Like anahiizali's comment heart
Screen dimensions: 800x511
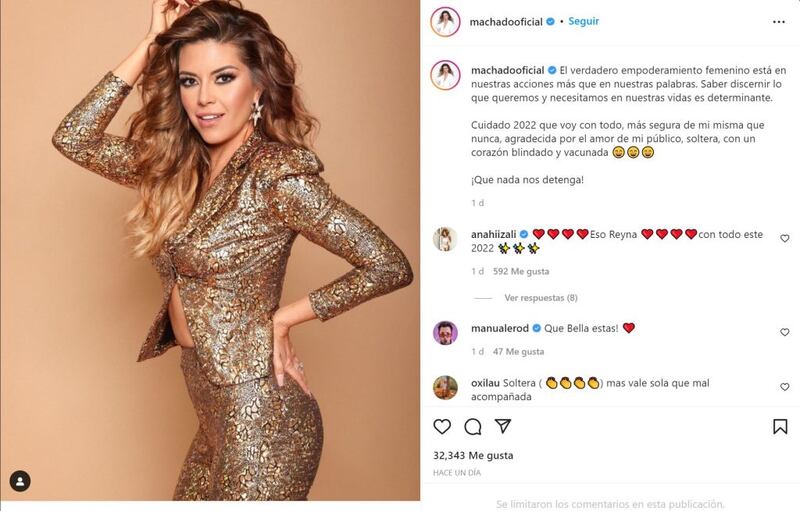click(x=785, y=238)
